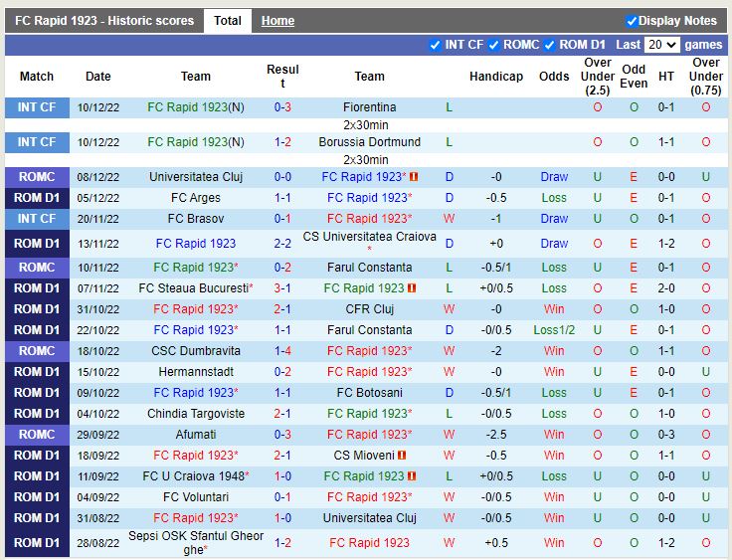Click Farul Constanta in 22/10/22 row
The image size is (732, 560).
pyautogui.click(x=369, y=330)
